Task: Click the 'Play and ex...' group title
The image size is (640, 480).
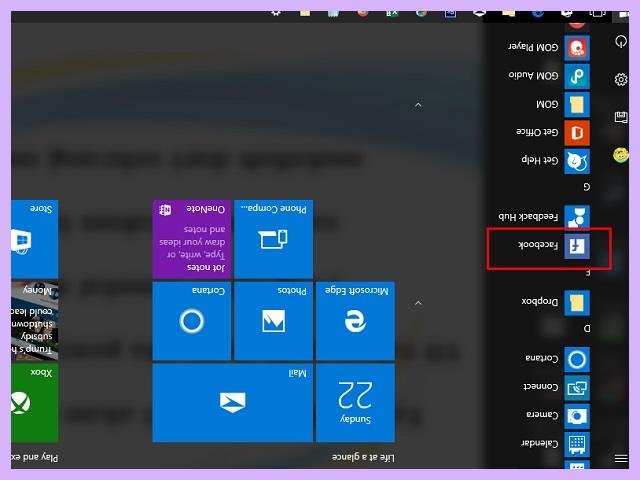Action: click(35, 458)
